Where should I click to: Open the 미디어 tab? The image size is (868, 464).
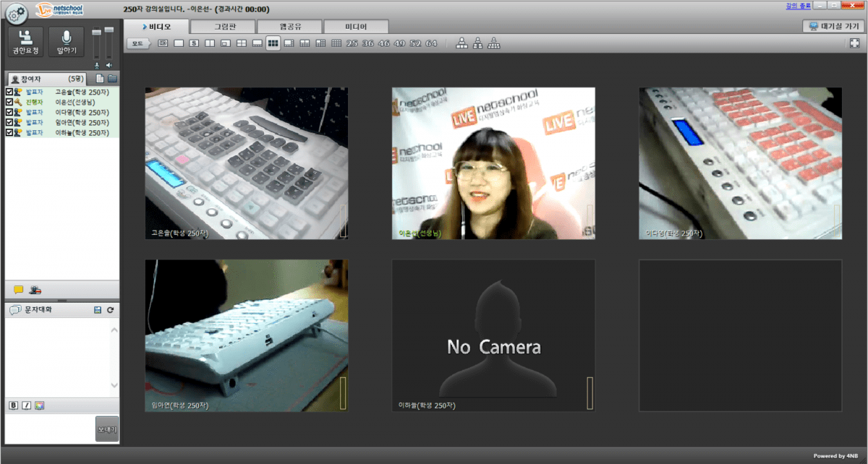click(x=355, y=27)
